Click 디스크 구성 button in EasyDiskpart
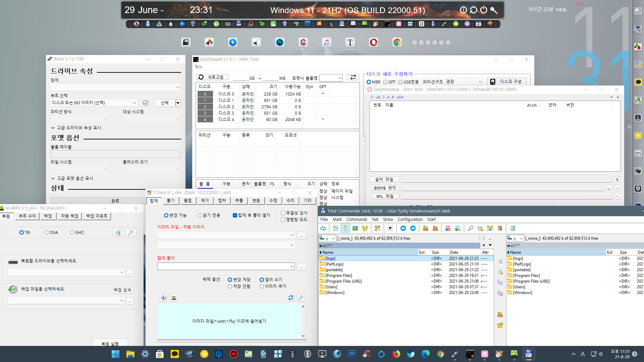Screen dimensions: 644x362 click(x=506, y=81)
